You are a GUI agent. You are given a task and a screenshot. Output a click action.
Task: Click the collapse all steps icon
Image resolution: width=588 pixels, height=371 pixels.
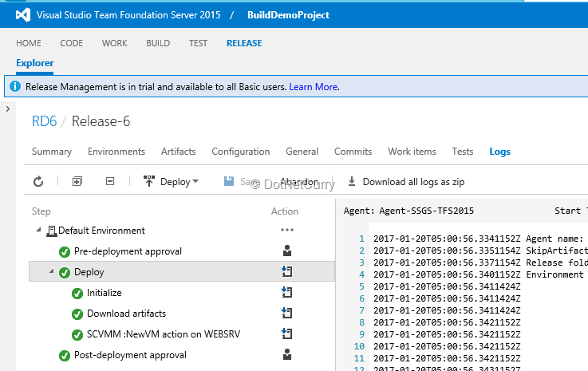point(110,182)
